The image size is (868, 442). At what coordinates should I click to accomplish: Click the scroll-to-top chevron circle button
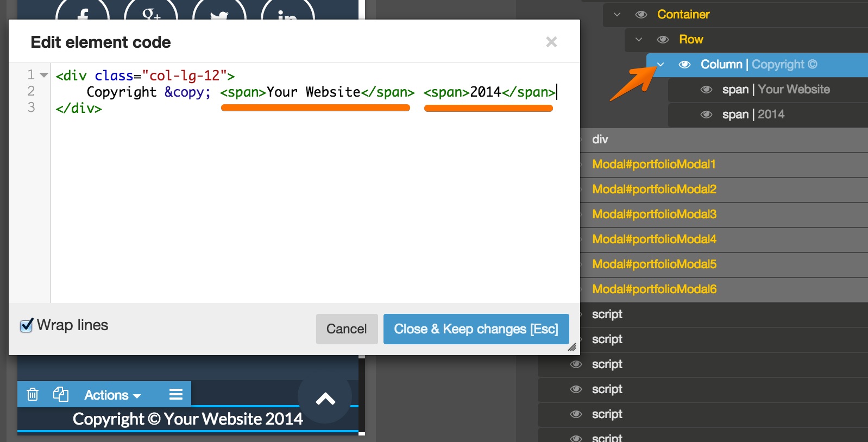(325, 399)
